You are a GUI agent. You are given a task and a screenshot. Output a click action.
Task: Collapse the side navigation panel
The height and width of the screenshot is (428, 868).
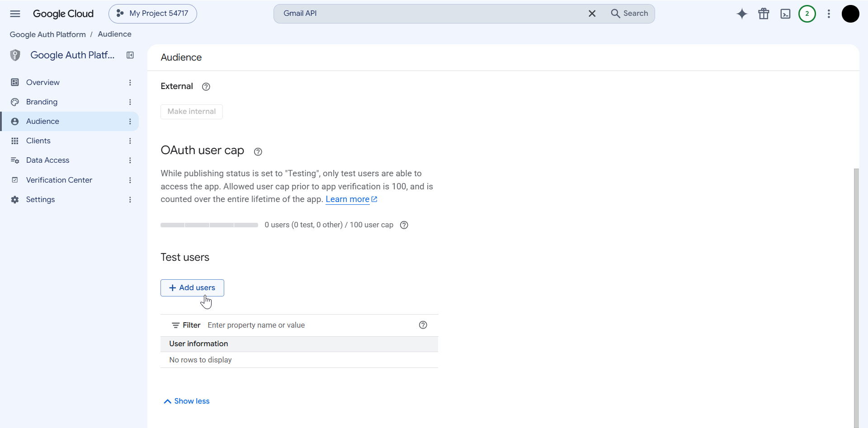click(x=130, y=55)
